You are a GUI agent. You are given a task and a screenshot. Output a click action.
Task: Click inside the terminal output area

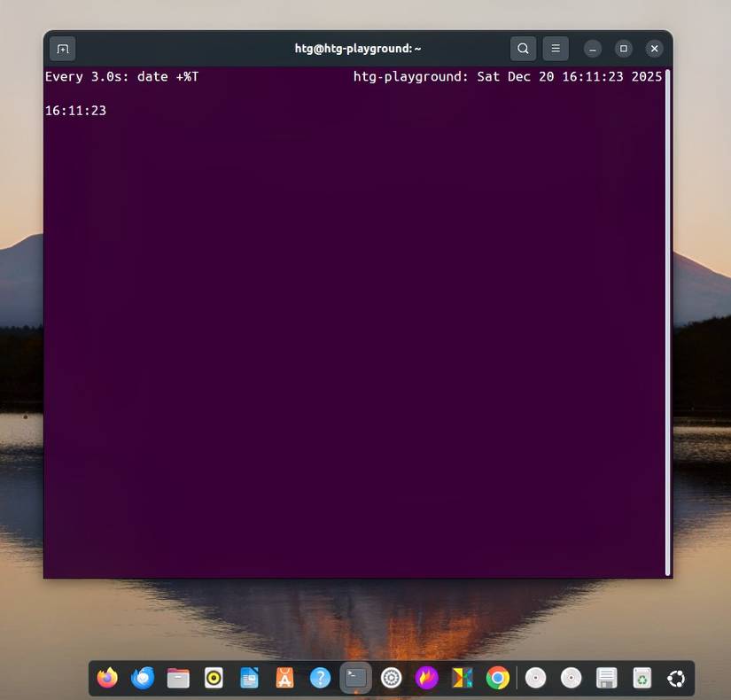tap(354, 310)
